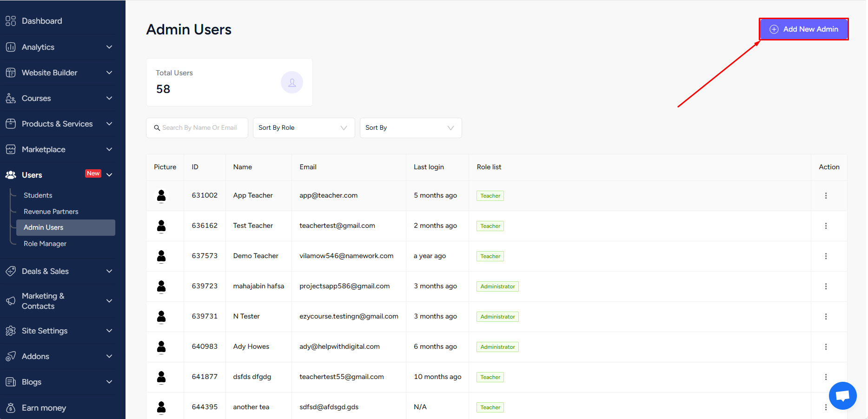Click the Teacher role tag for App Teacher
The image size is (868, 419).
coord(490,196)
